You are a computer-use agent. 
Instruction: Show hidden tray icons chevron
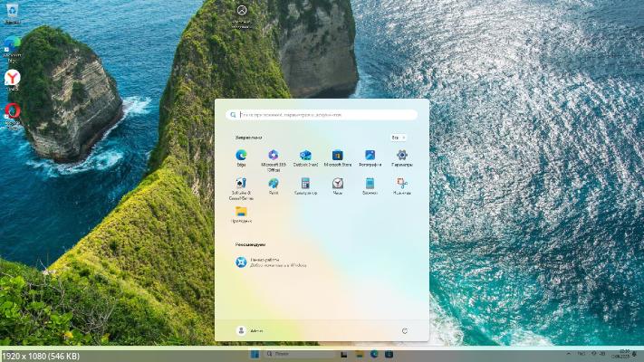(569, 353)
